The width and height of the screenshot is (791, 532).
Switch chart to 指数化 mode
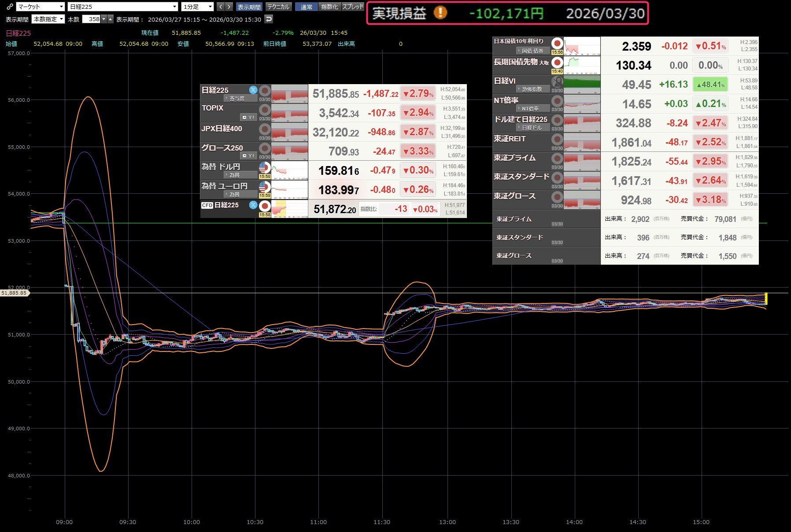(329, 7)
